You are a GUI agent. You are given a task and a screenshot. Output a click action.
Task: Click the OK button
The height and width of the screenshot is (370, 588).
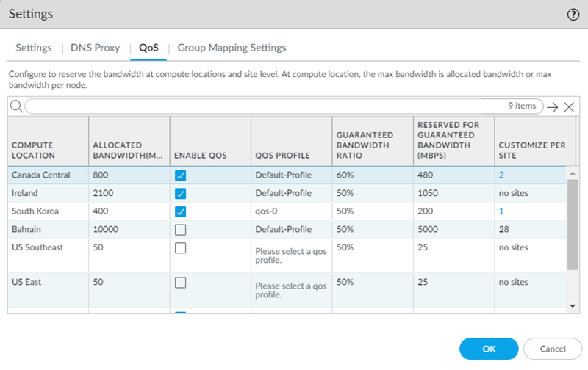tap(489, 348)
